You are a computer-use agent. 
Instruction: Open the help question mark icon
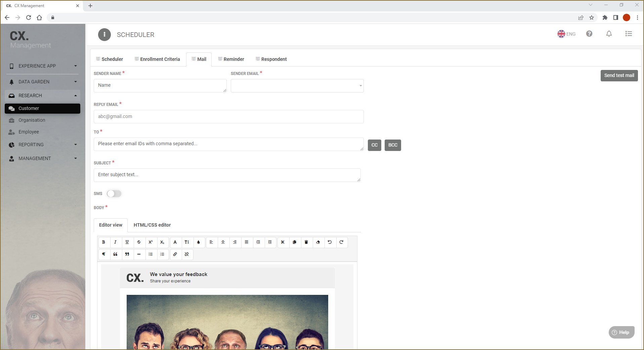click(x=589, y=34)
